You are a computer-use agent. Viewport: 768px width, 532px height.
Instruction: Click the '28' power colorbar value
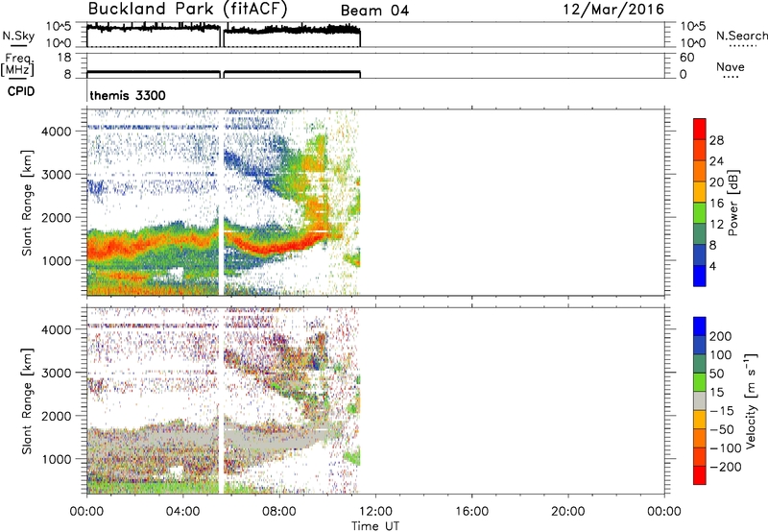(716, 140)
